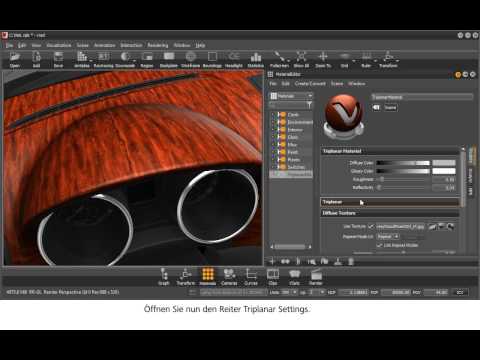Open the Scene menu in main menu bar
This screenshot has width=480, height=360.
83,45
